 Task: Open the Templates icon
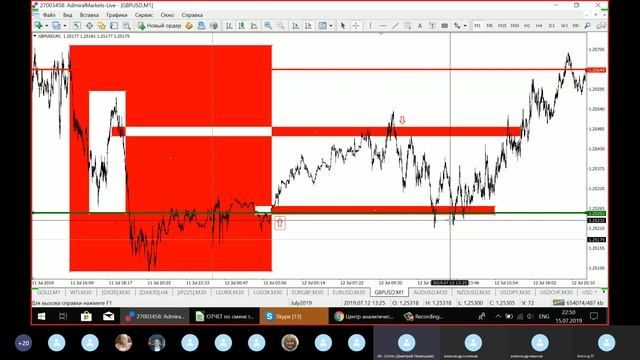322,26
